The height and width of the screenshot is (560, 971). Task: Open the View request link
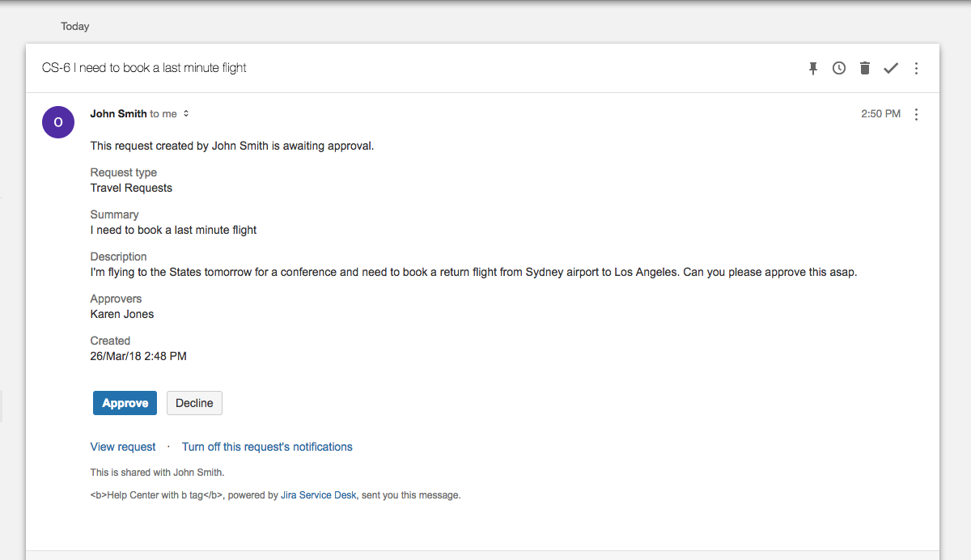pos(122,446)
